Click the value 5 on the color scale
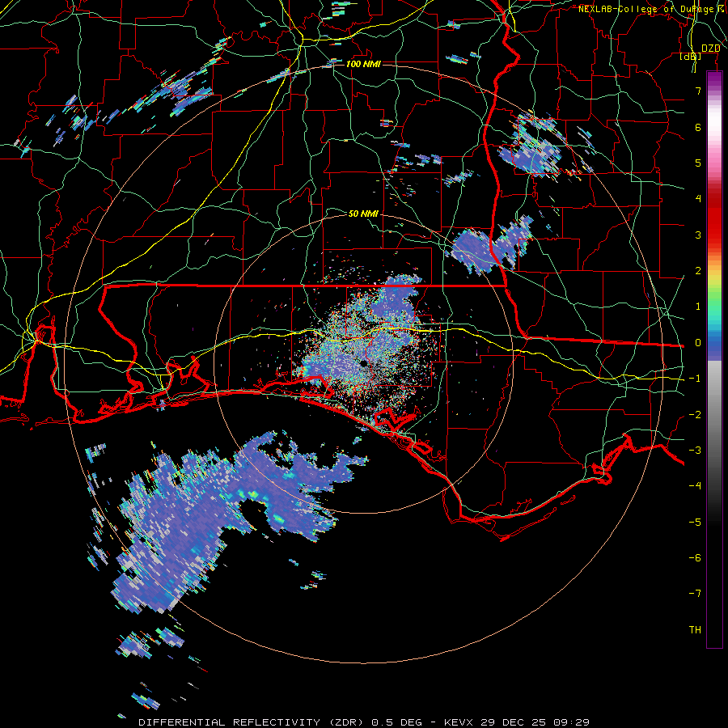The image size is (728, 728). 698,163
